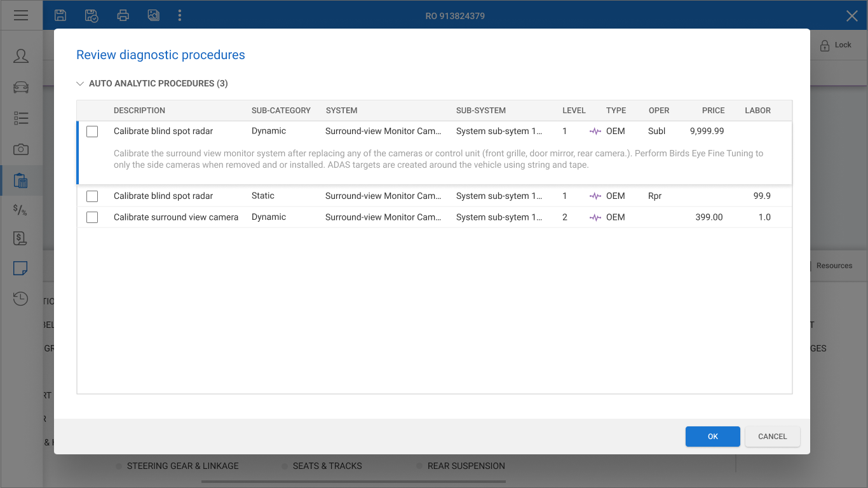868x488 pixels.
Task: Check the Calibrate blind spot radar Dynamic row
Action: click(92, 132)
